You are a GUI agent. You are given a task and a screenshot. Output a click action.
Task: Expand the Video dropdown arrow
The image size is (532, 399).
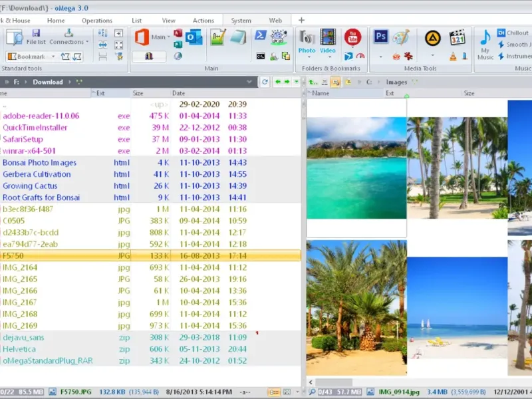(330, 57)
